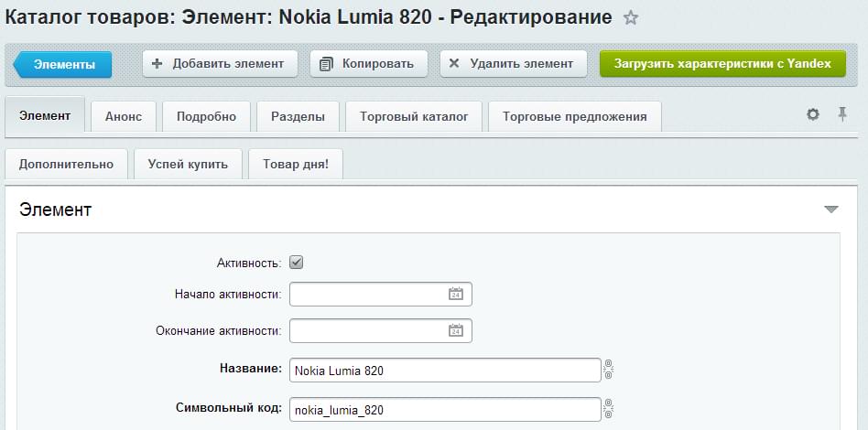The width and height of the screenshot is (868, 430).
Task: Focus the Начало активности date field
Action: click(380, 294)
